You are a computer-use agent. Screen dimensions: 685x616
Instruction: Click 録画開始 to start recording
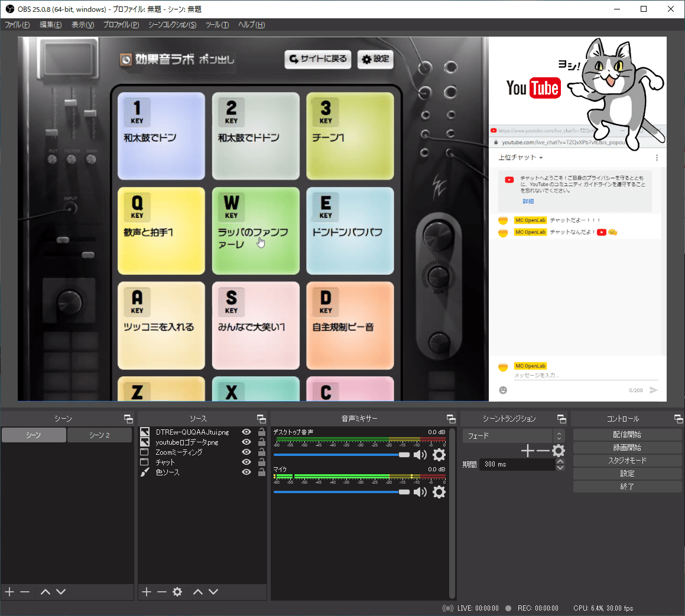pyautogui.click(x=627, y=448)
